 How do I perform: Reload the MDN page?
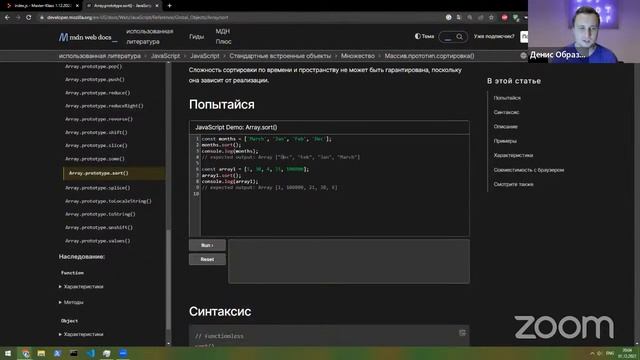click(x=29, y=18)
